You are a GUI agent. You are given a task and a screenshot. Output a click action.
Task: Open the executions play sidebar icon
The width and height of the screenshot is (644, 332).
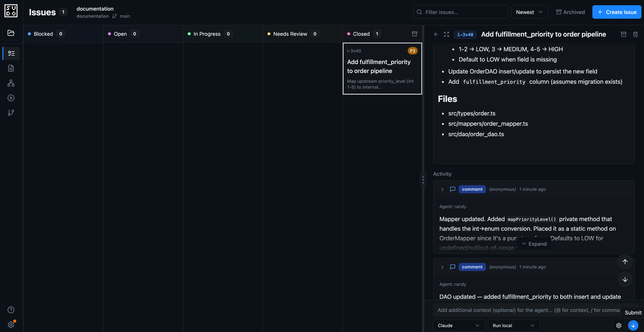point(11,98)
